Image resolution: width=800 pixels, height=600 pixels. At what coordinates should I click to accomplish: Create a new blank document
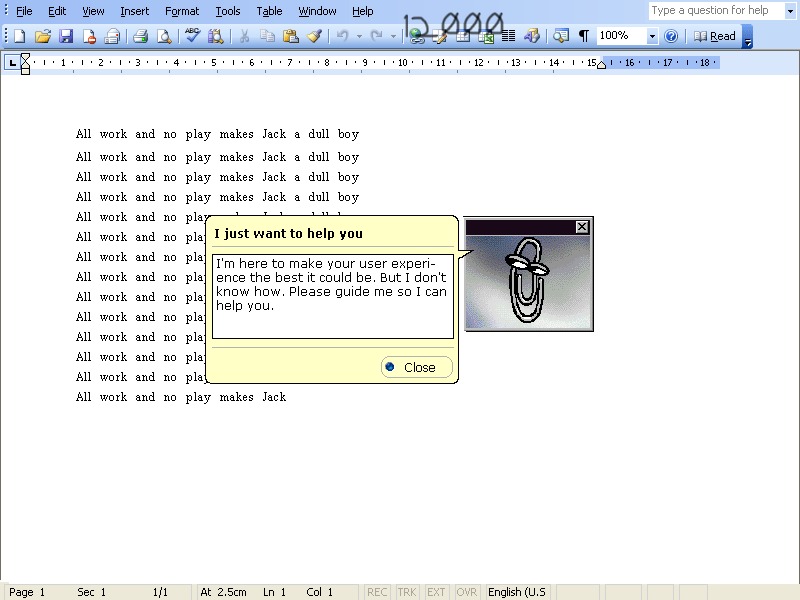[20, 36]
